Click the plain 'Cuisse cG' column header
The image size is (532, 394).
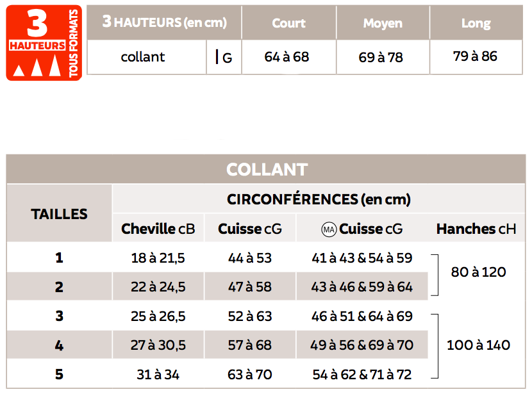pyautogui.click(x=250, y=229)
